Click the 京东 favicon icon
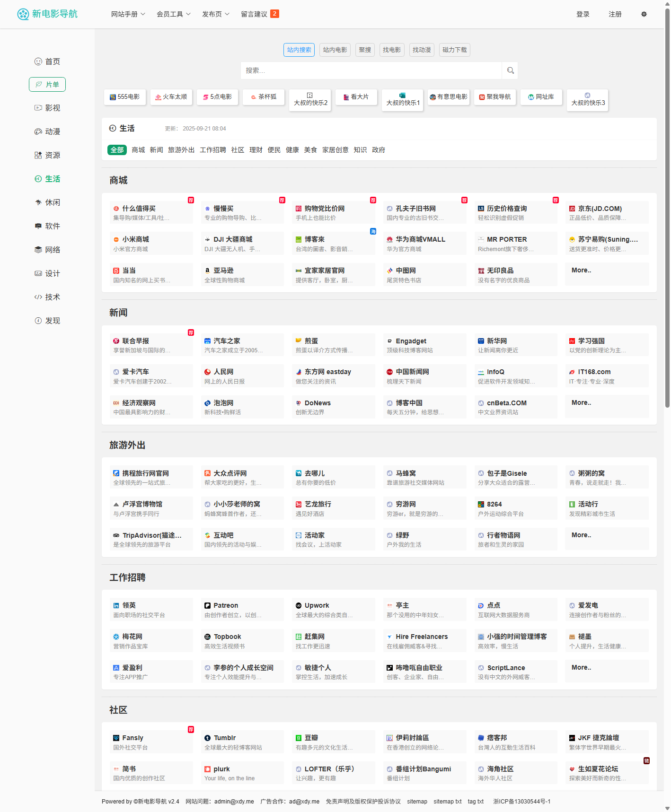This screenshot has height=812, width=671. click(572, 209)
